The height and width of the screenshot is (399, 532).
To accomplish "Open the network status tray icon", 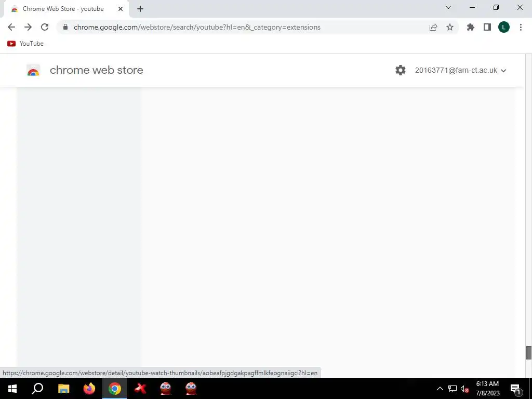I will tap(453, 389).
